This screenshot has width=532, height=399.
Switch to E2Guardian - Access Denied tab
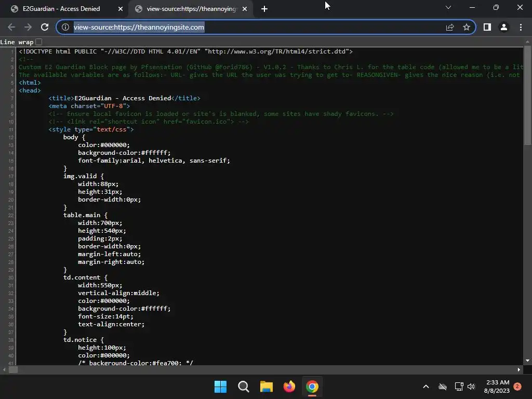61,9
